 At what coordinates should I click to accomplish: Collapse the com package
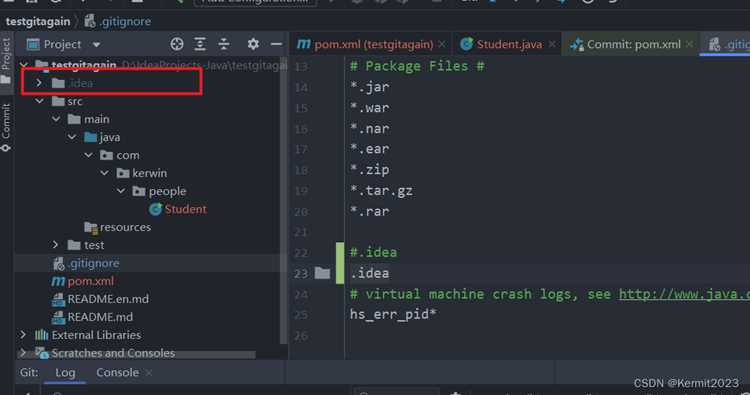pyautogui.click(x=88, y=155)
